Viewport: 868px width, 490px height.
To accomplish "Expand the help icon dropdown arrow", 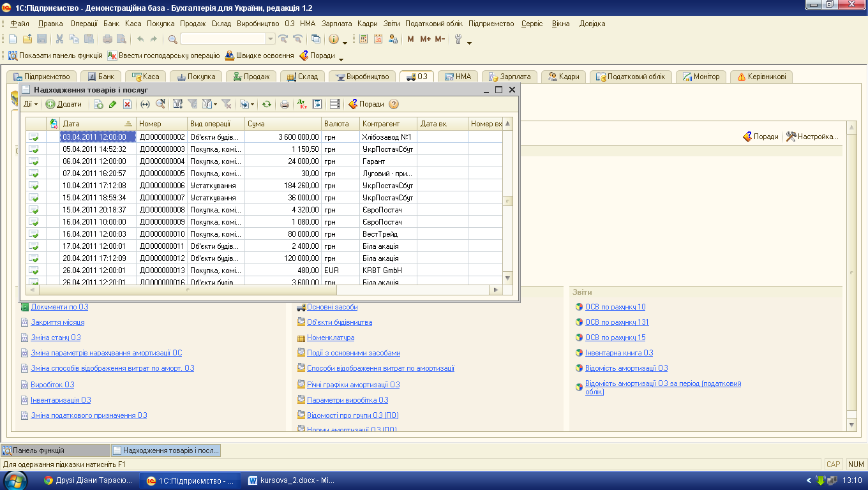I will pos(345,43).
